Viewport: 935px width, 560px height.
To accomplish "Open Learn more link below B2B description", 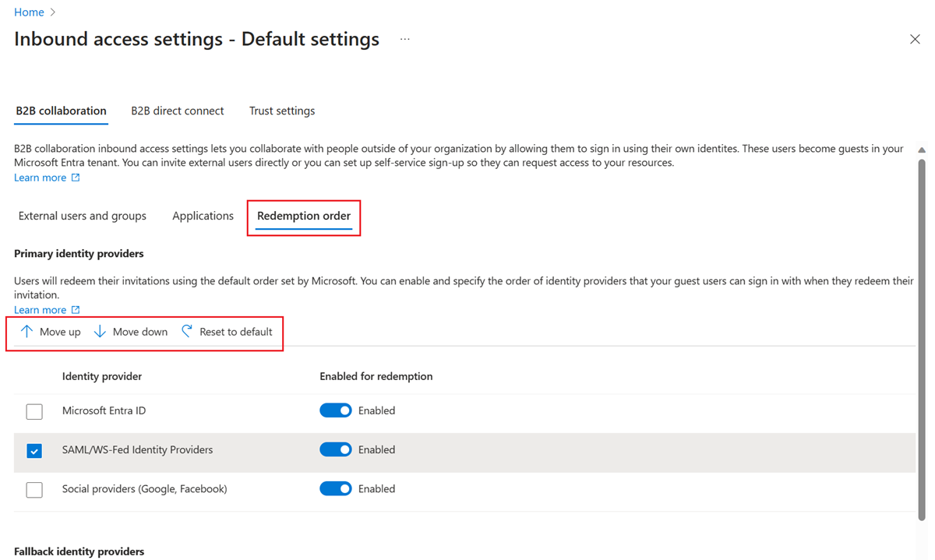I will (40, 178).
